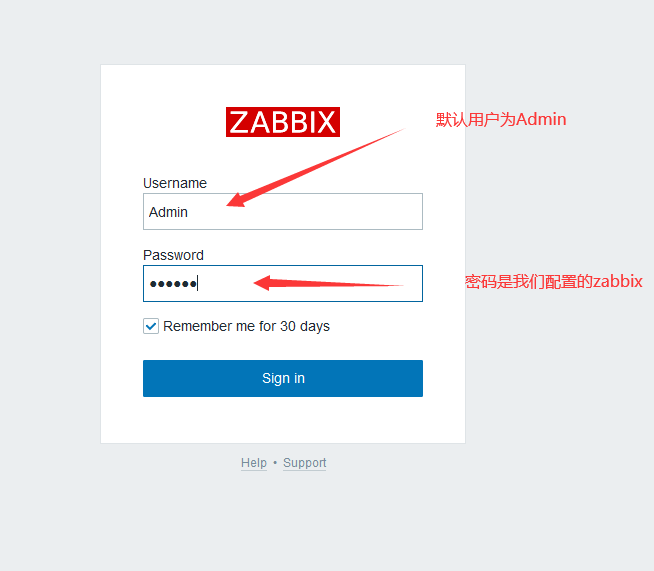Click red arrow pointing at Username field
The image size is (654, 571).
(316, 168)
